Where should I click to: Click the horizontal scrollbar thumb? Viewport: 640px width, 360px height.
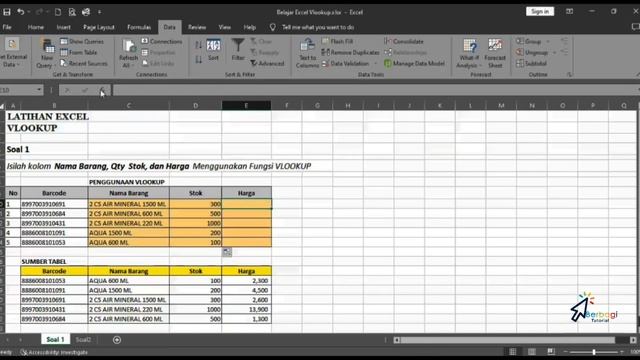point(507,340)
